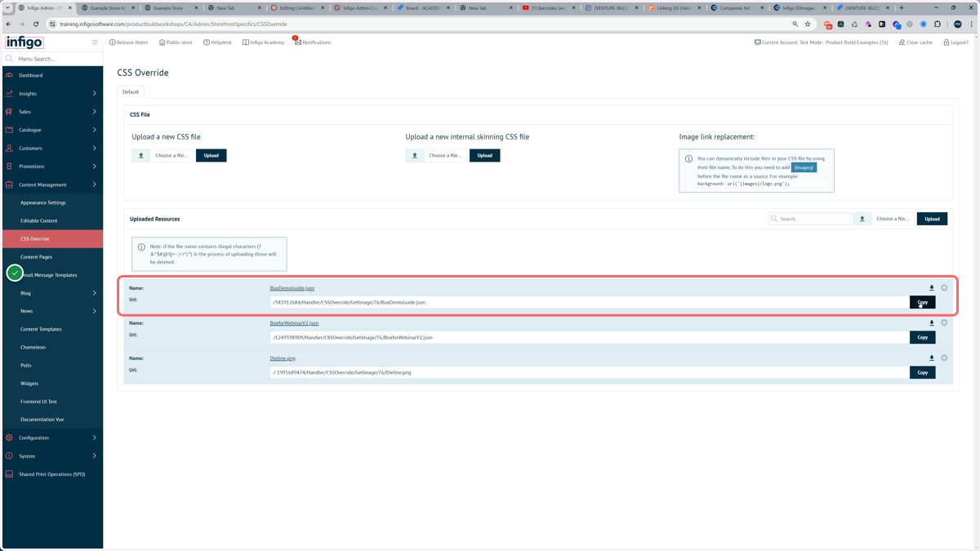Click the Sales cart icon
980x551 pixels.
click(x=10, y=112)
